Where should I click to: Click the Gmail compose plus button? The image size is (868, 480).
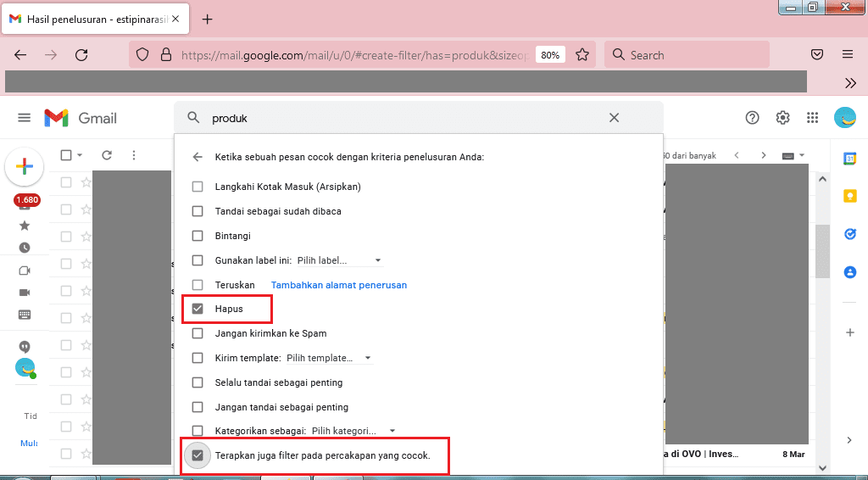click(x=25, y=167)
